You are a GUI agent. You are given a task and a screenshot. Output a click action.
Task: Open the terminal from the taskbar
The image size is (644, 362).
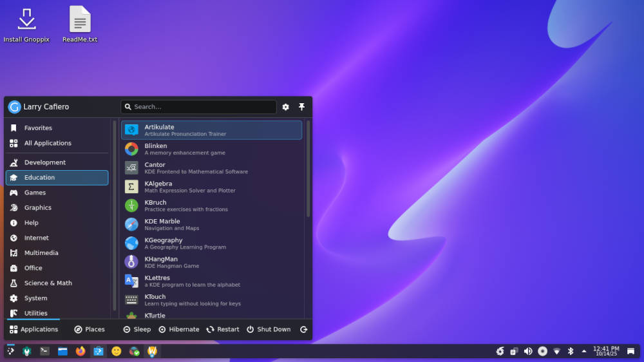44,351
